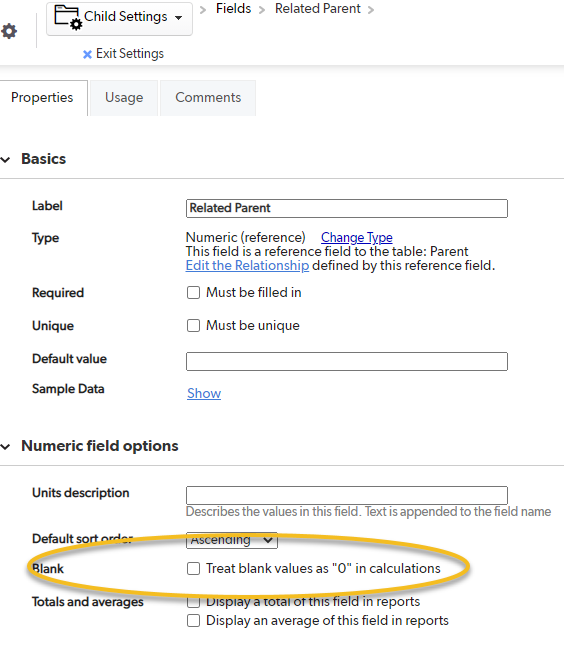Open the Default sort order dropdown
This screenshot has height=653, width=564.
tap(232, 540)
